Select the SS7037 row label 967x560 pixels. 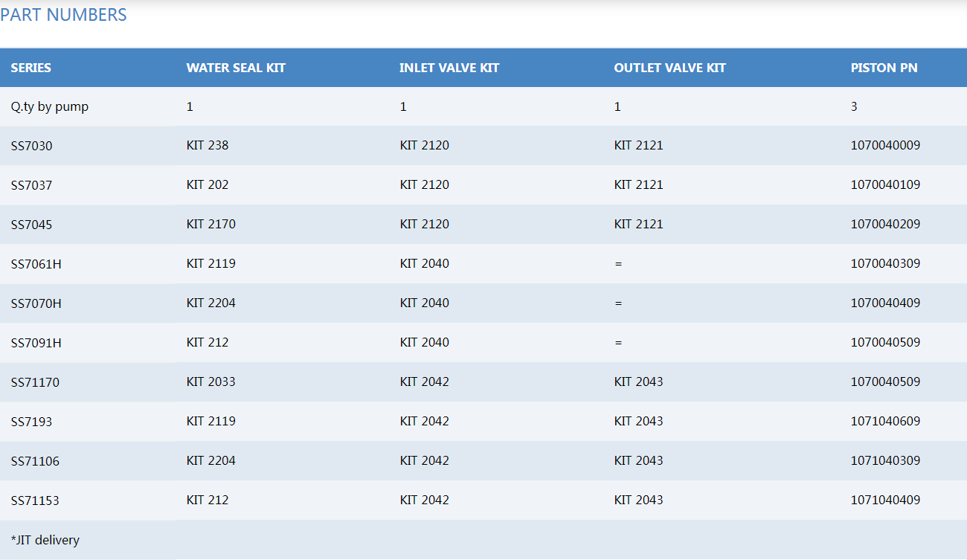tap(32, 185)
